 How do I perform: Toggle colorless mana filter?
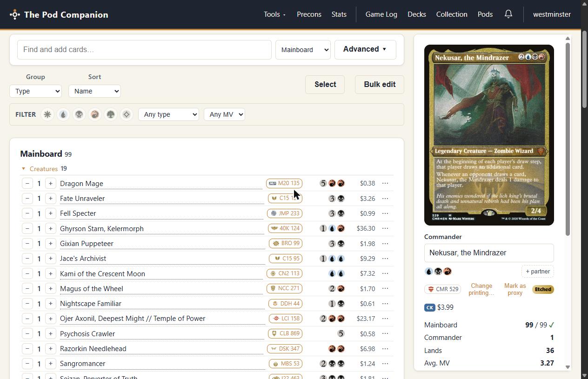point(127,114)
